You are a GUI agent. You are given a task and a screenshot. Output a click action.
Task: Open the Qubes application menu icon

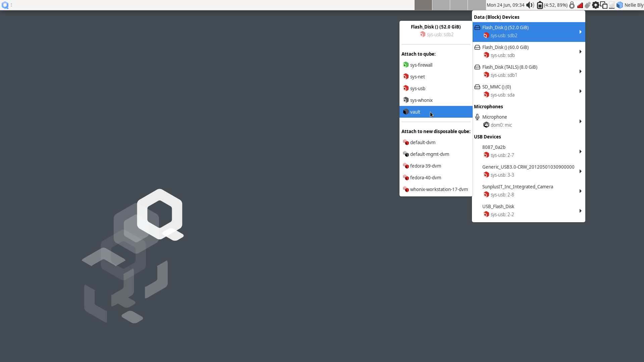[5, 5]
